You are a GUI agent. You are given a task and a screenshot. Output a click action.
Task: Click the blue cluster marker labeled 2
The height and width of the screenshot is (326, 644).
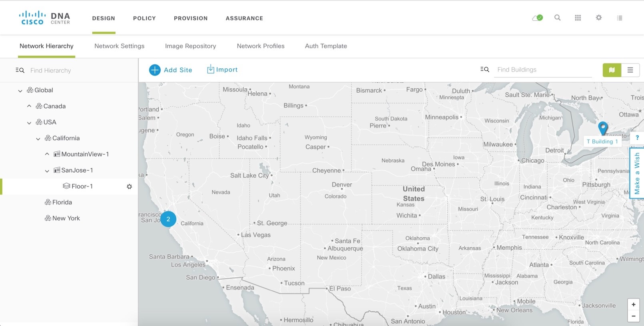point(168,219)
